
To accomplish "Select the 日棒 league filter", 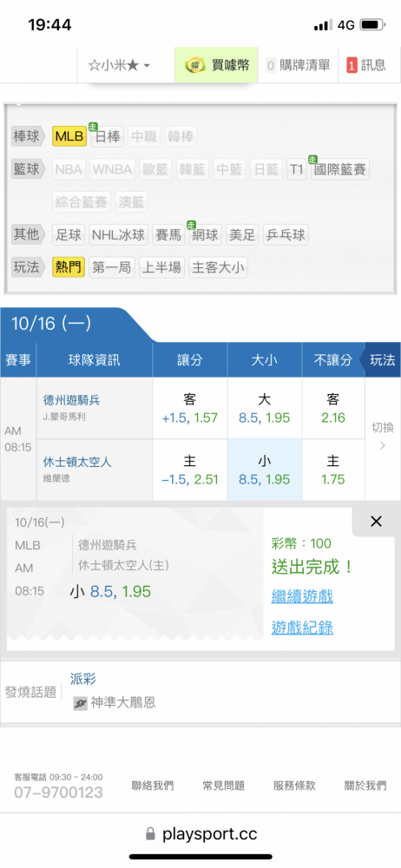I will coord(108,137).
